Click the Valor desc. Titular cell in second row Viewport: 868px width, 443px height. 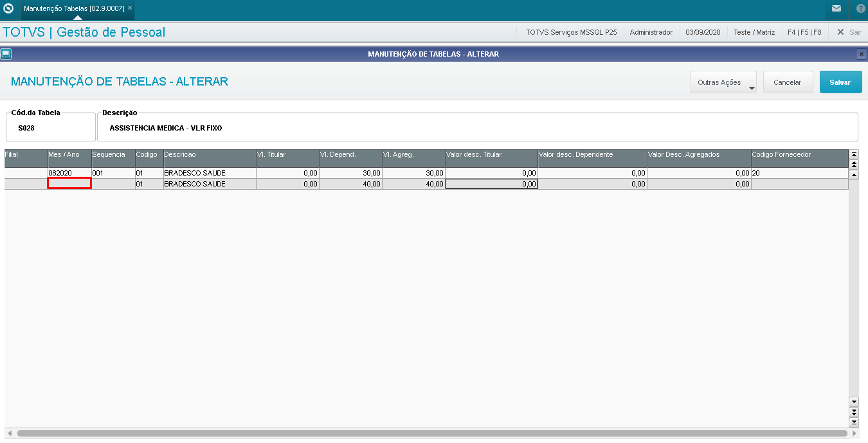491,184
